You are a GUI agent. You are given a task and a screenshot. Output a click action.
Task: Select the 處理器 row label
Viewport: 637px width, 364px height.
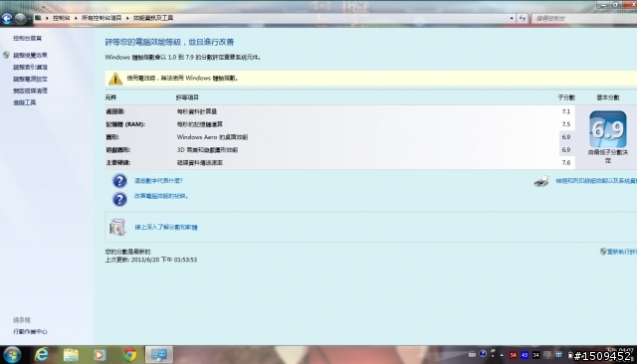click(115, 111)
